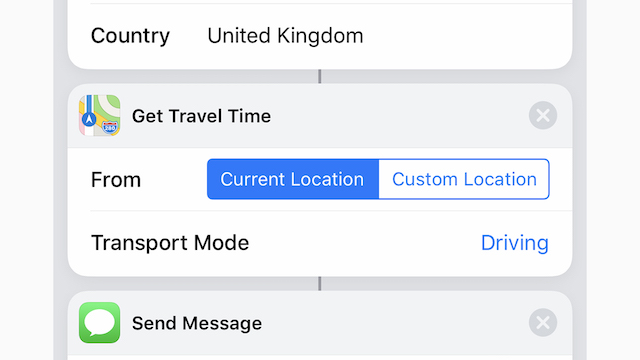
Task: Tap the Maps icon beside Get Travel Time
Action: [100, 116]
